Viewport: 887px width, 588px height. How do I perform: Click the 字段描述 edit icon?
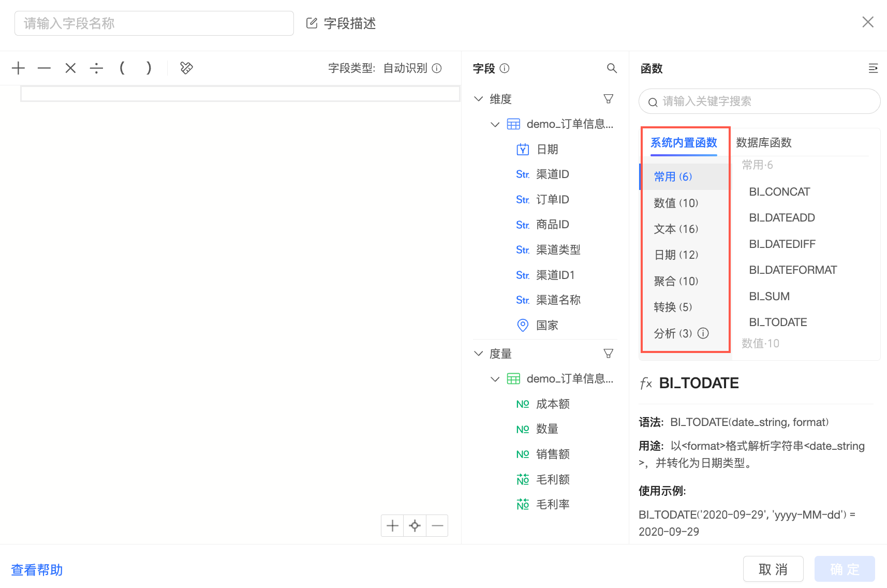pos(312,23)
